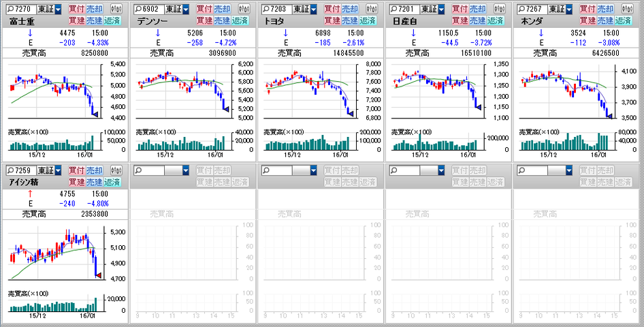Image resolution: width=644 pixels, height=327 pixels.
Task: Open chart icon in 7201 日産自 panel
Action: click(x=500, y=9)
